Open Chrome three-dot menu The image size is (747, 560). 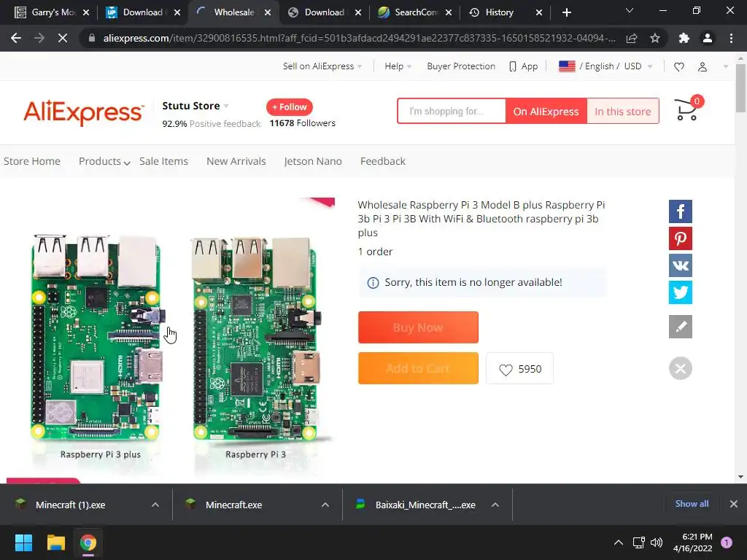(x=731, y=38)
